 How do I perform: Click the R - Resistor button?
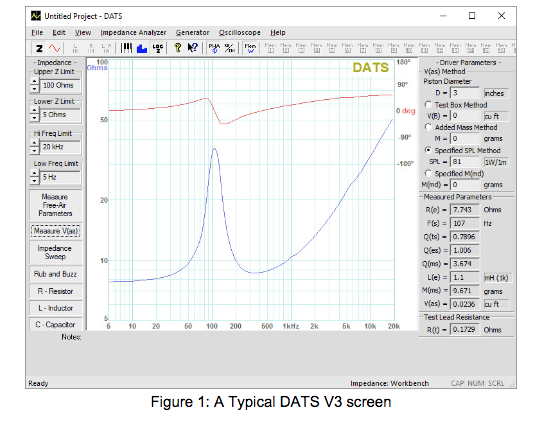coord(56,291)
